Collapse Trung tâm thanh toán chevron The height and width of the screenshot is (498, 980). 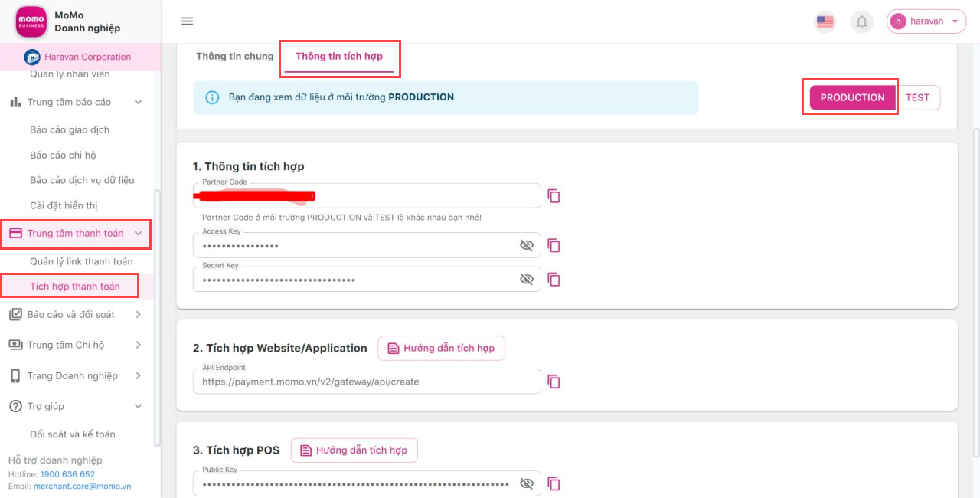tap(139, 233)
